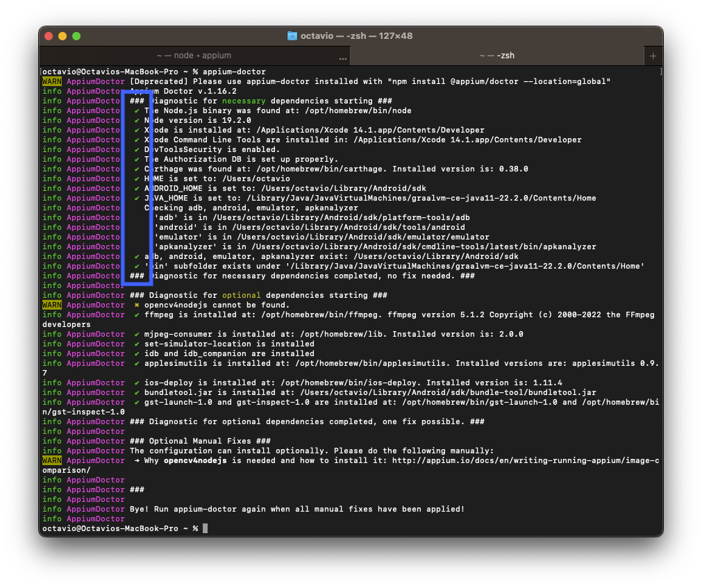This screenshot has height=588, width=702.
Task: Click ios-deploy version '1.11.4'
Action: tap(548, 383)
